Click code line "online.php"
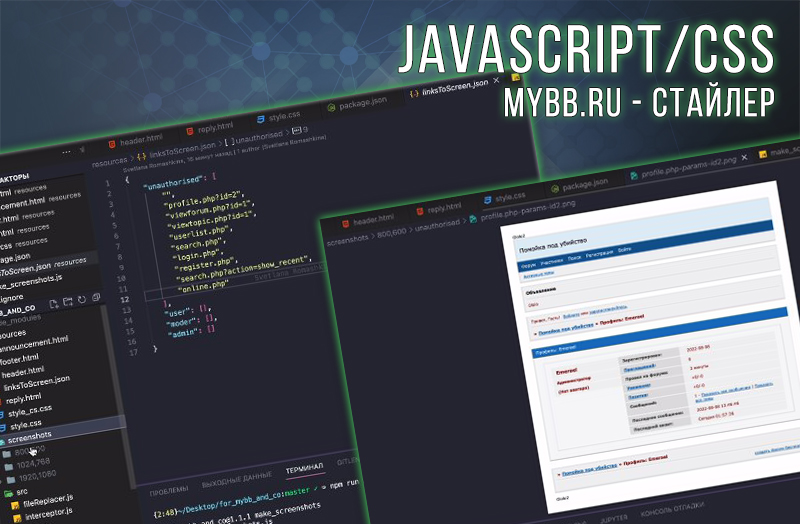This screenshot has width=800, height=524. click(203, 287)
